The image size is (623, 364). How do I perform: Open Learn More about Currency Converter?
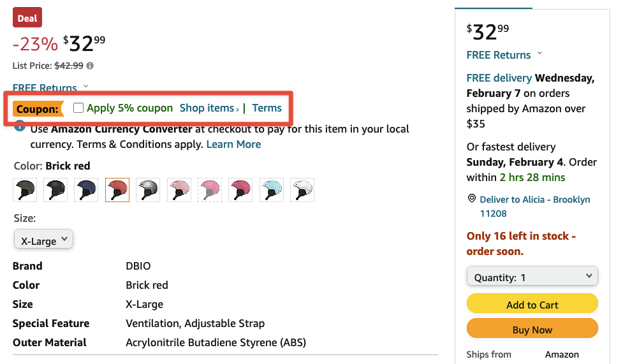click(233, 144)
